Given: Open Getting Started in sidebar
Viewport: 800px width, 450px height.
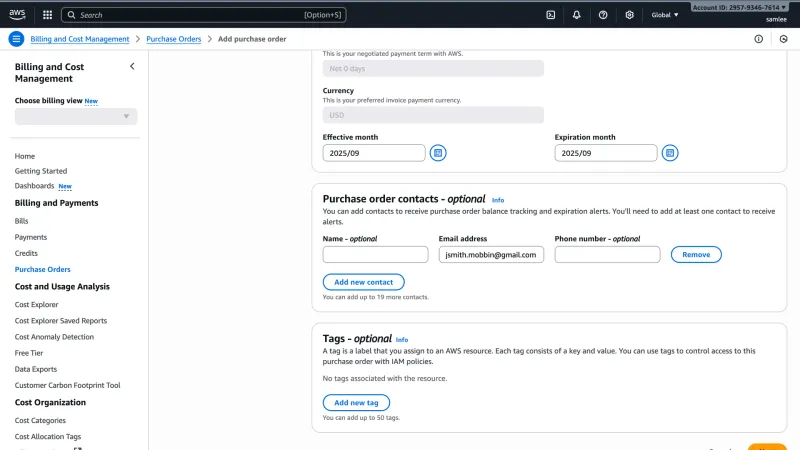Looking at the screenshot, I should [x=41, y=171].
